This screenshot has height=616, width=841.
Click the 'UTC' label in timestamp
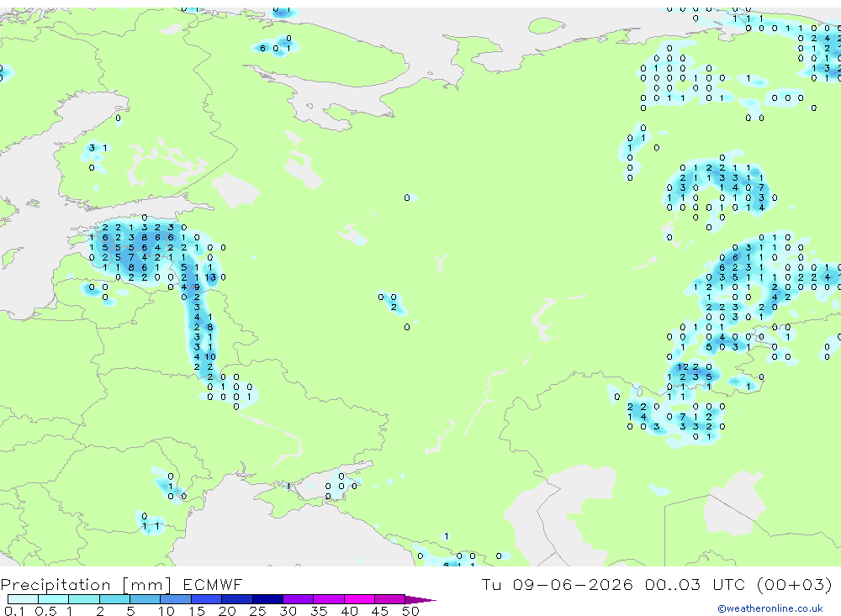[x=730, y=584]
